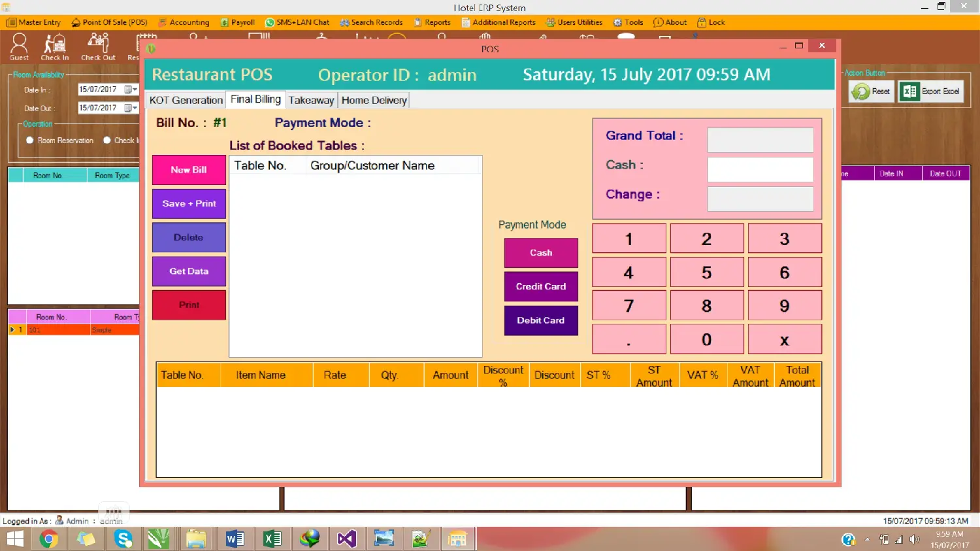980x551 pixels.
Task: Open the Tools menu
Action: point(628,22)
